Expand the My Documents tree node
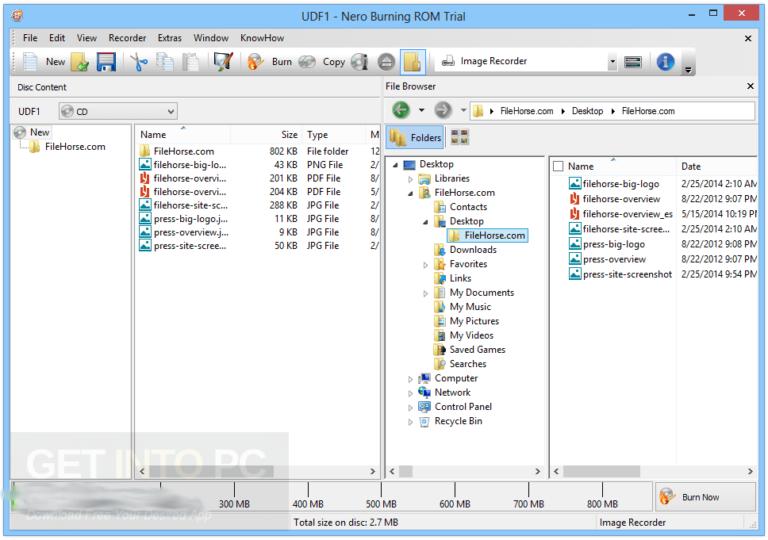This screenshot has height=540, width=768. pos(425,294)
